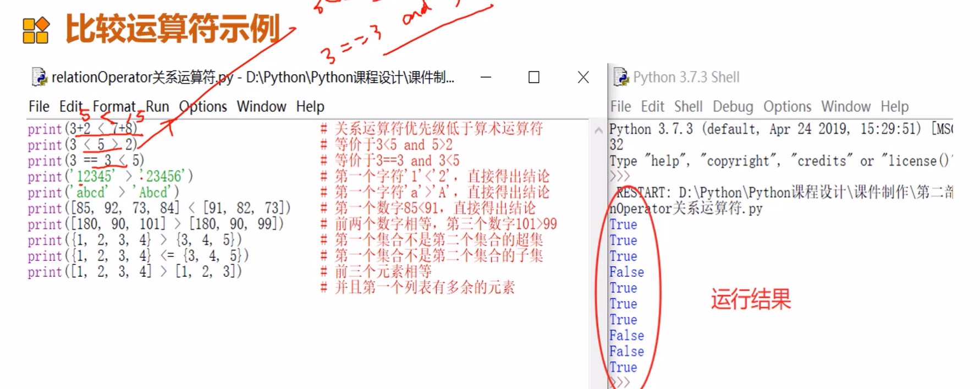This screenshot has height=389, width=980.
Task: Open the Options menu in the editor window
Action: (203, 106)
